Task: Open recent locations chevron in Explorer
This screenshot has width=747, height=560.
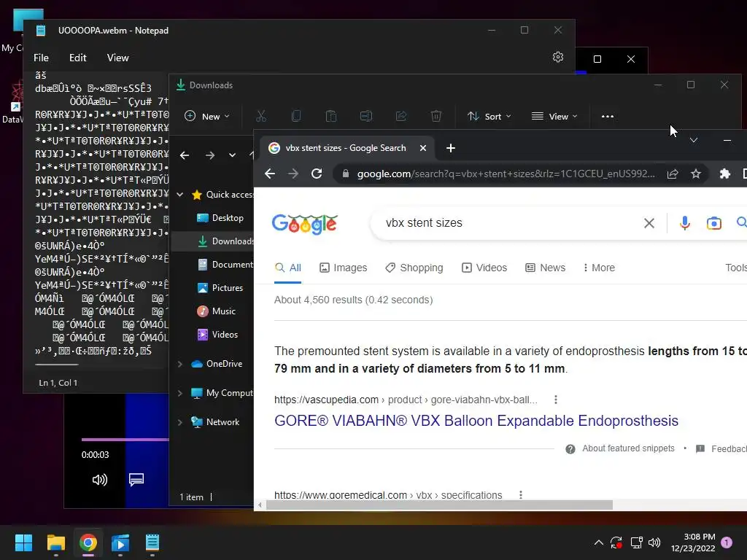Action: click(232, 155)
